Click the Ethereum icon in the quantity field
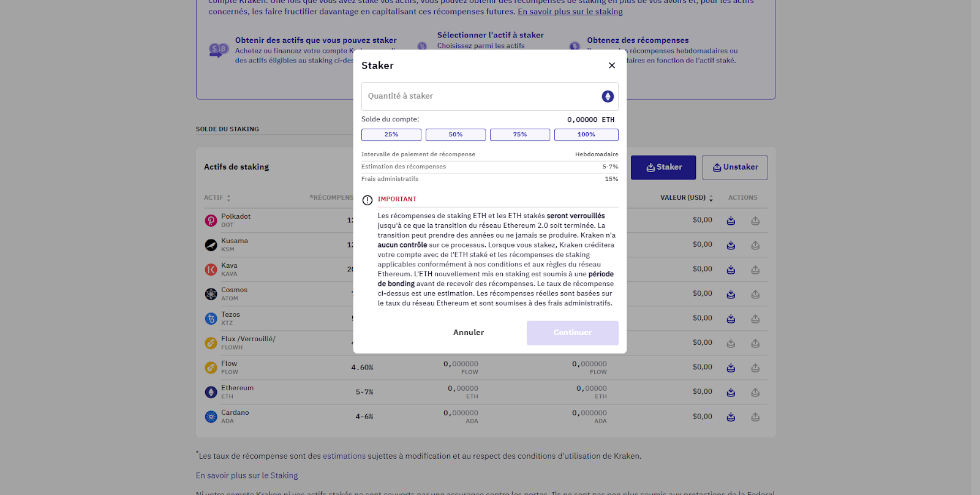The width and height of the screenshot is (980, 495). click(x=608, y=96)
